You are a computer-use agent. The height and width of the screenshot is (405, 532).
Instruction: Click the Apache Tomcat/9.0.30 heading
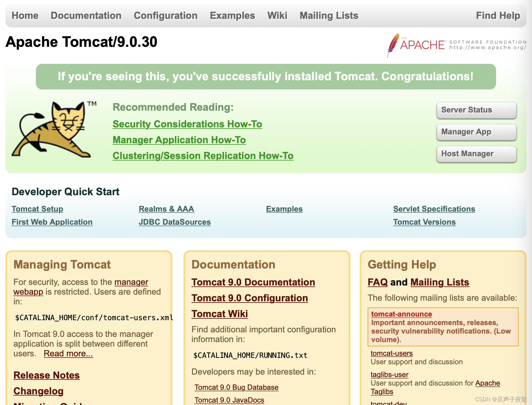81,42
